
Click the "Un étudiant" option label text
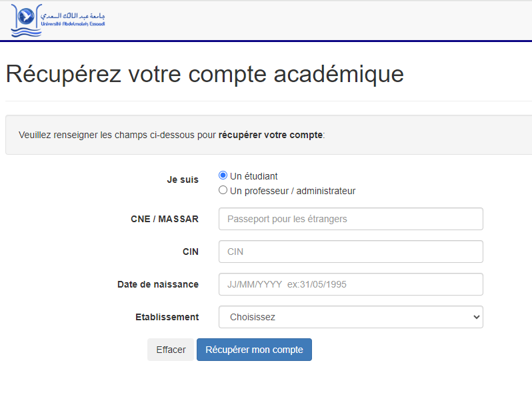pos(254,176)
